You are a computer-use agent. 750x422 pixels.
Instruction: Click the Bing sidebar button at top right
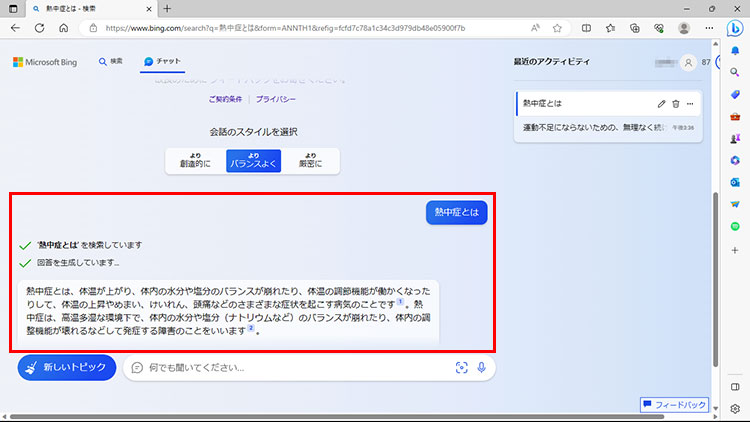pyautogui.click(x=735, y=28)
